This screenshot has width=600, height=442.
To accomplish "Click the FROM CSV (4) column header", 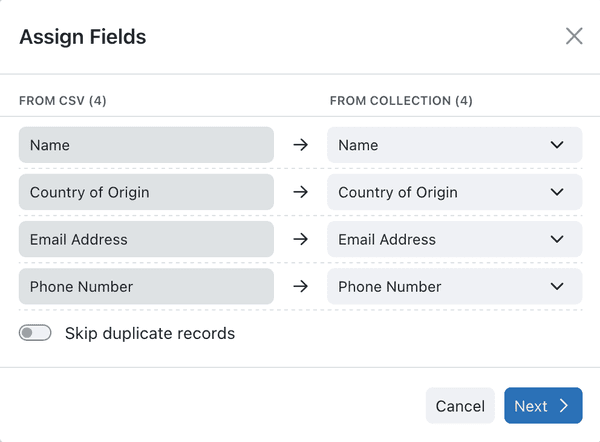I will coord(63,101).
